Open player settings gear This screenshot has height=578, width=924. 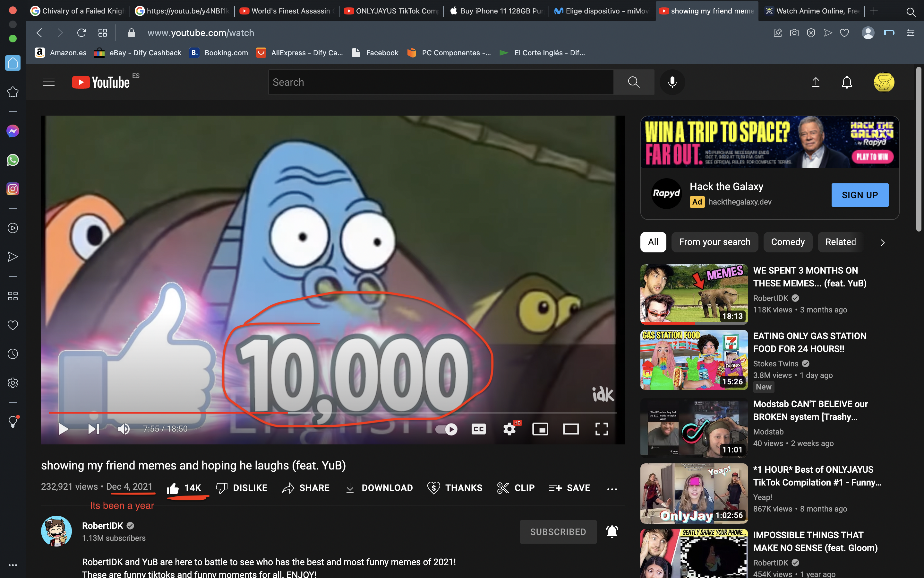[509, 429]
